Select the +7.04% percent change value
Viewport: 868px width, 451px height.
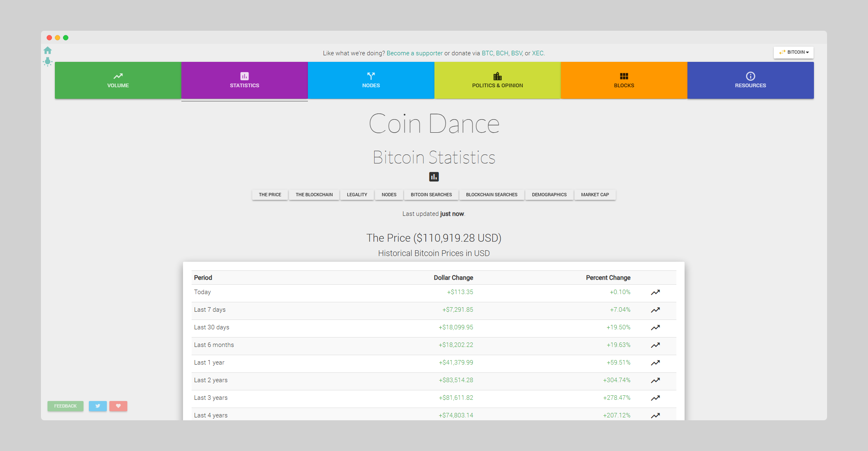[x=620, y=310]
